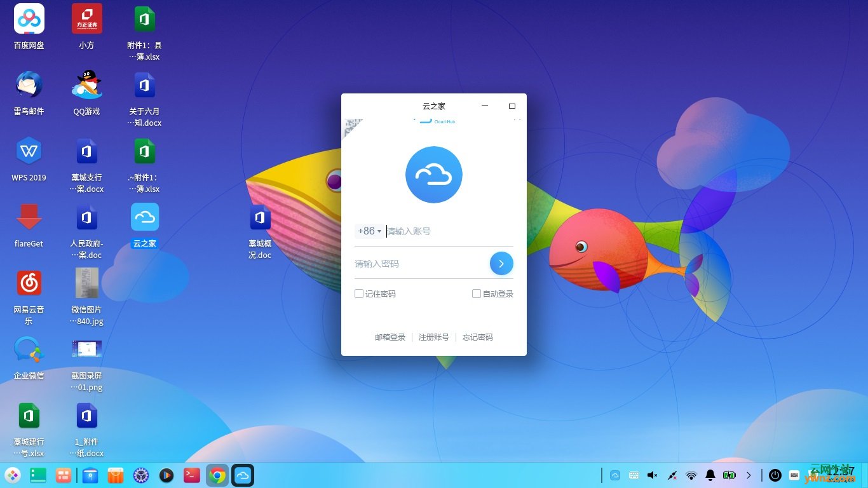Open the multitasking view dock icon

64,475
